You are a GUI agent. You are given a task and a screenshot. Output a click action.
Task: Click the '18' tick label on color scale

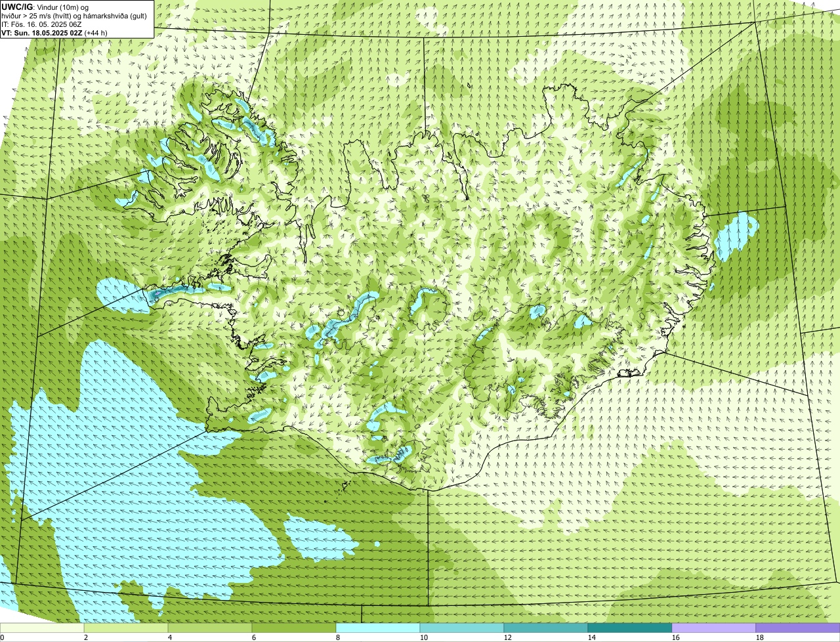click(x=760, y=637)
